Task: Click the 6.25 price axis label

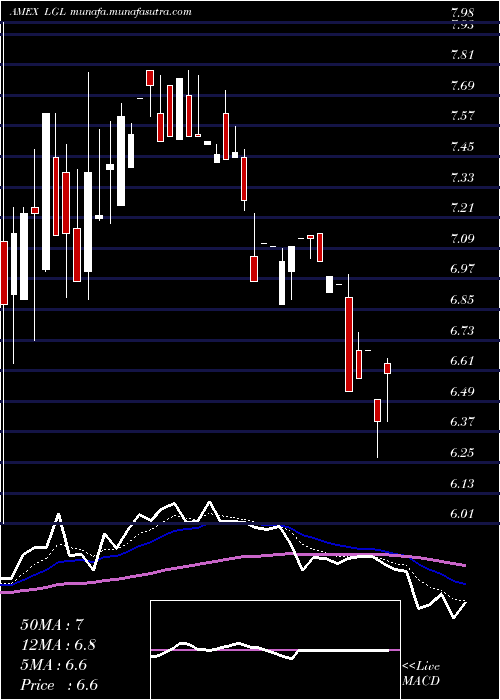Action: [464, 452]
